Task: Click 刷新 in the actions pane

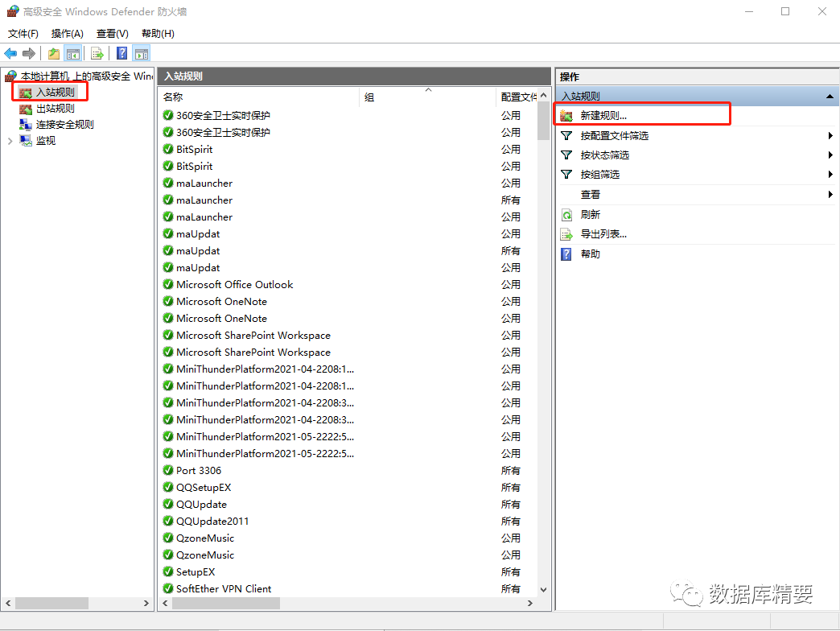Action: click(591, 214)
